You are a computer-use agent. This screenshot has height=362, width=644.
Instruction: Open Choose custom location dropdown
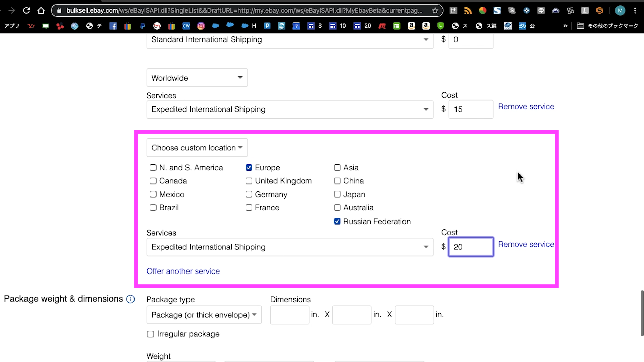[x=197, y=148]
